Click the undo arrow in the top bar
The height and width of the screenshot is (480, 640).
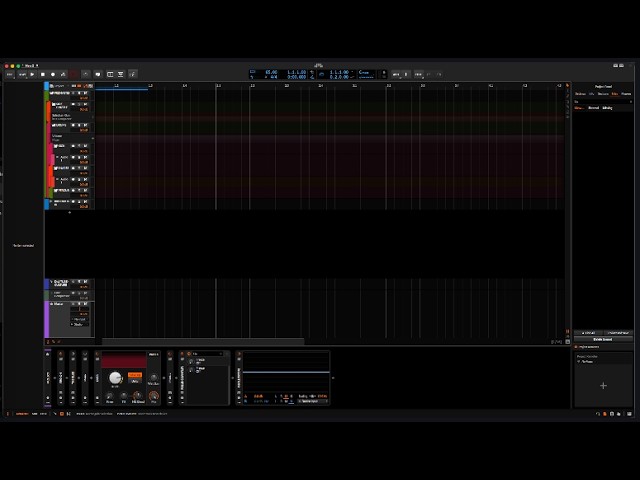[429, 74]
